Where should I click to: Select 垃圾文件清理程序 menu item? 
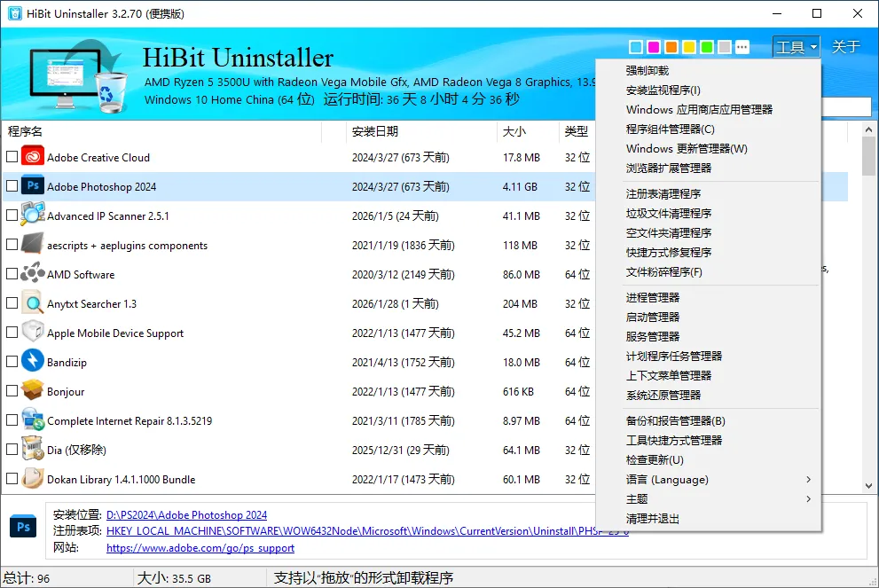click(x=709, y=214)
